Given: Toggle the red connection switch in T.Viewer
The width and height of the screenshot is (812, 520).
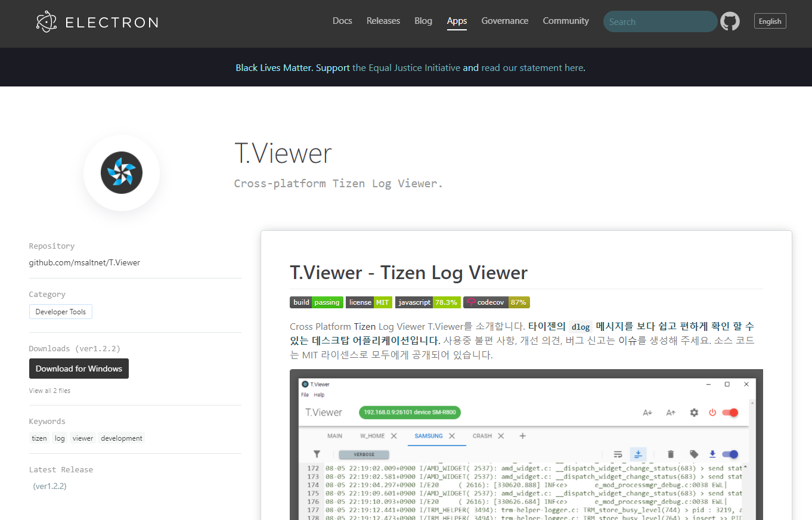Looking at the screenshot, I should click(730, 412).
